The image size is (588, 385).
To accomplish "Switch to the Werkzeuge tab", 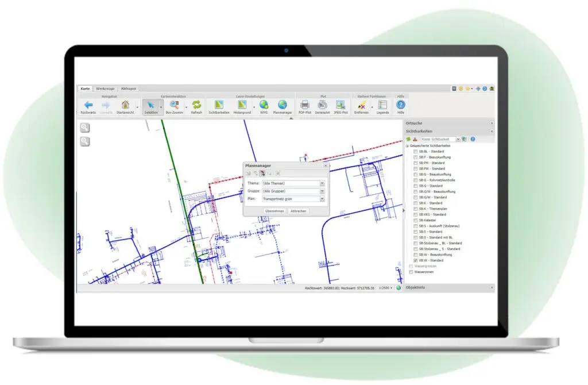I will 105,88.
